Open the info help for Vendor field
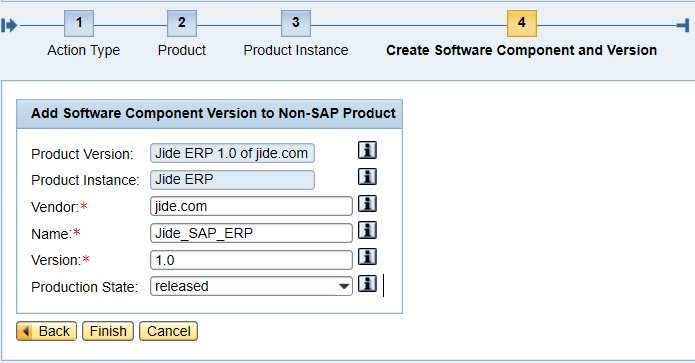The height and width of the screenshot is (363, 695). pos(367,203)
